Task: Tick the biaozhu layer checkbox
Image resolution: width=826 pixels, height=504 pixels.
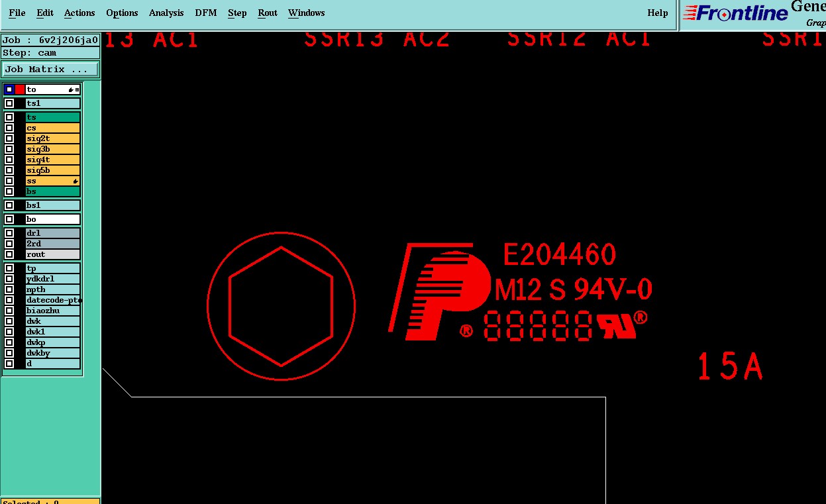Action: click(9, 311)
